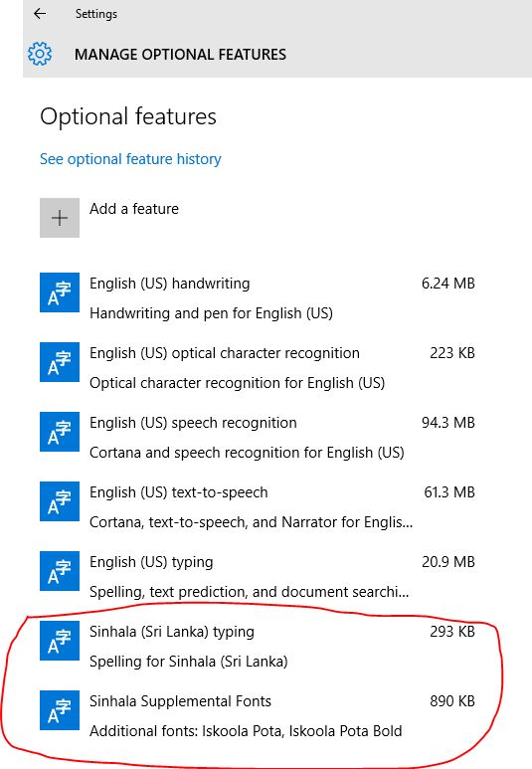Select English (US) handwriting feature title

[170, 284]
